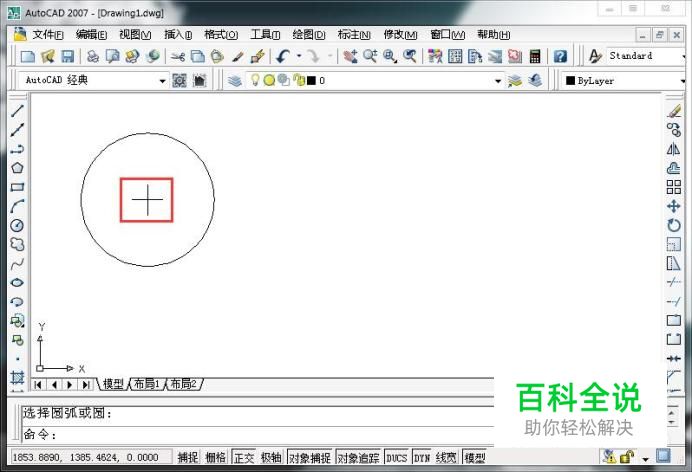Select the Rotate tool

pos(674,225)
